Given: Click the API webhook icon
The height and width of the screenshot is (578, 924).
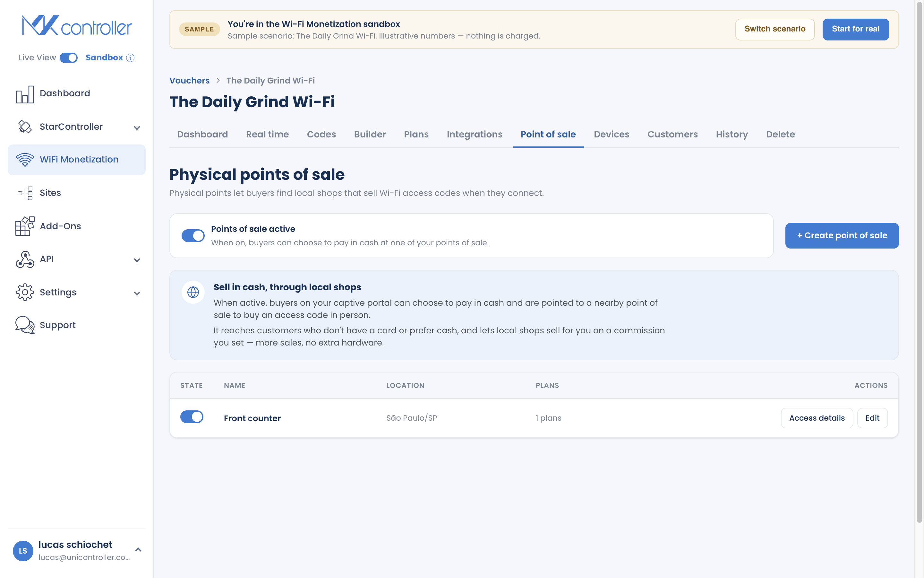Looking at the screenshot, I should 25,259.
